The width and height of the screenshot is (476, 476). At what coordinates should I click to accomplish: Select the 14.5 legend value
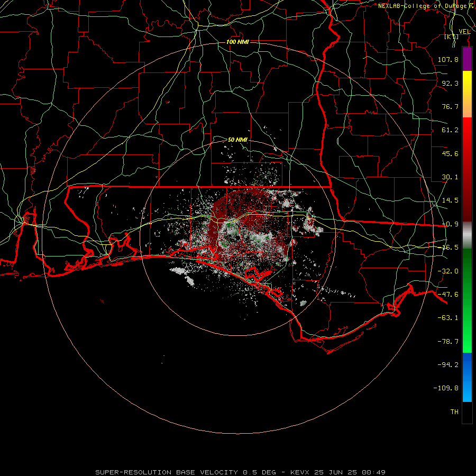[450, 200]
